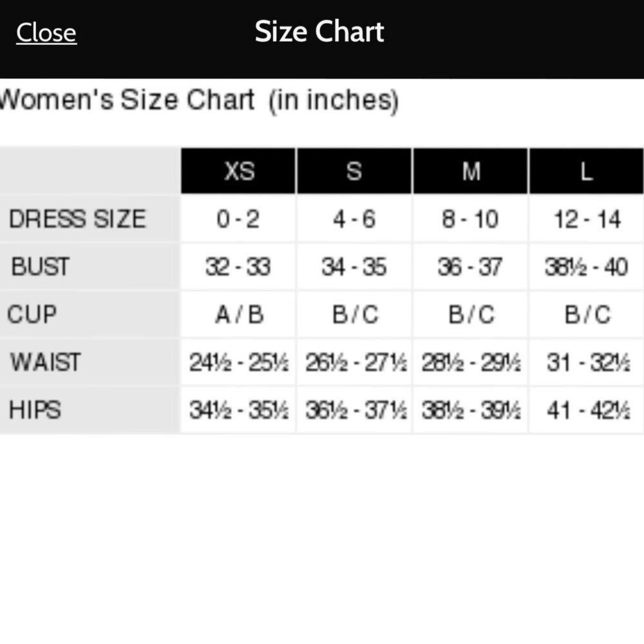This screenshot has height=644, width=644.
Task: Click the BUST row label
Action: click(x=40, y=267)
